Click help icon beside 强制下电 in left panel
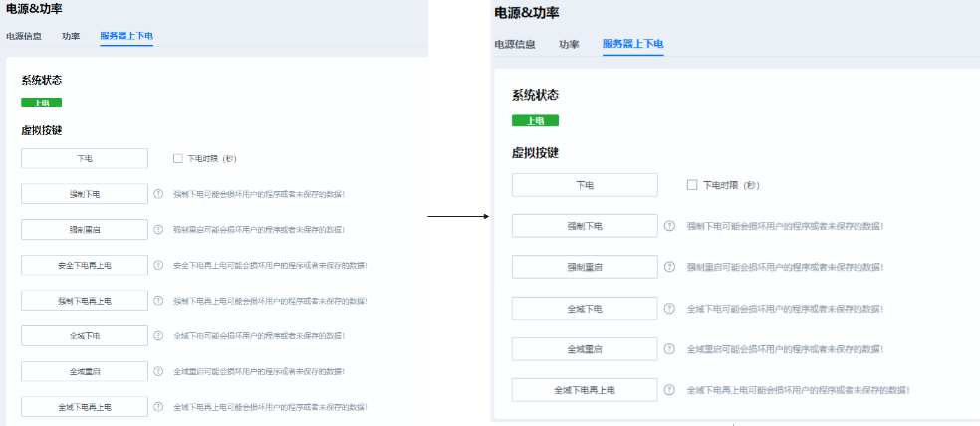 (158, 194)
